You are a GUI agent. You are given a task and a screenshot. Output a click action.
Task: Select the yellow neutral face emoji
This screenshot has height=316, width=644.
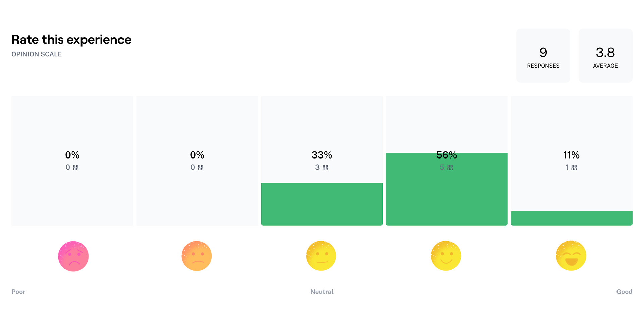point(321,256)
